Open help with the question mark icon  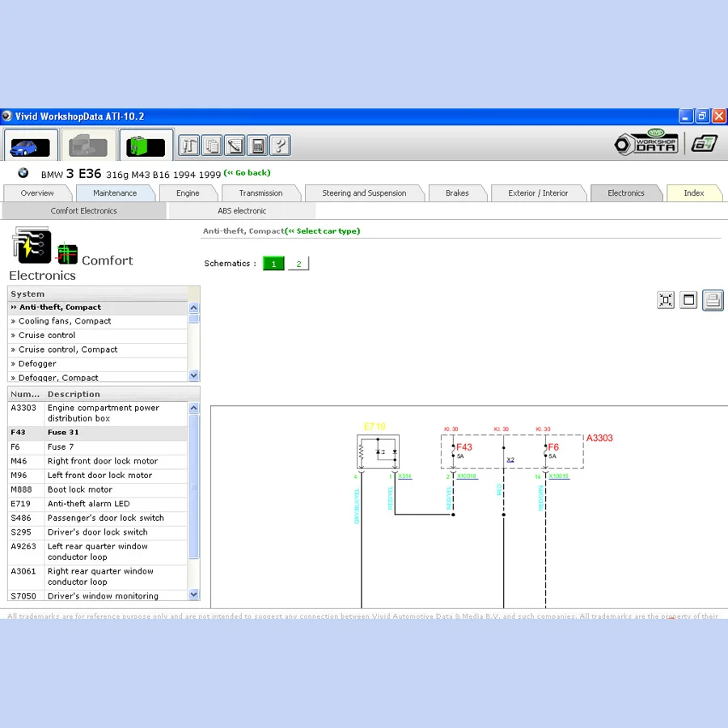pos(280,146)
